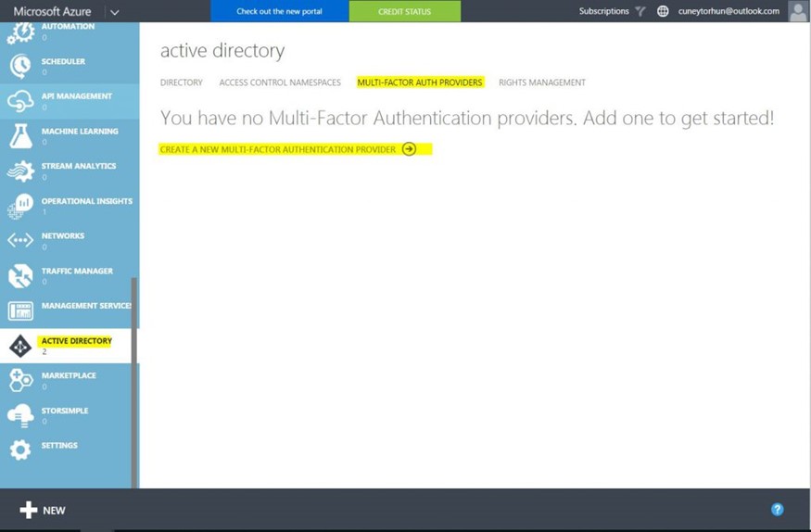Select the Marketplace label
The height and width of the screenshot is (532, 811).
[x=69, y=374]
